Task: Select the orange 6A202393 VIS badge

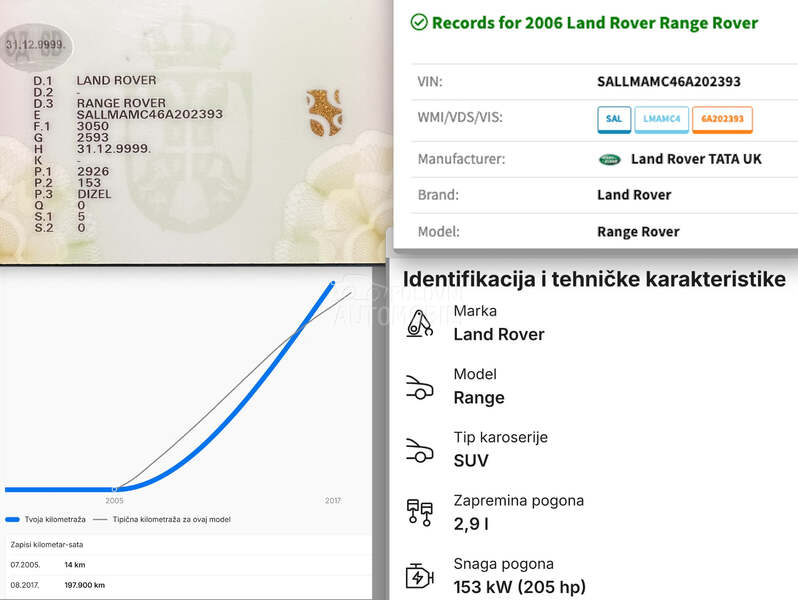Action: coord(722,119)
